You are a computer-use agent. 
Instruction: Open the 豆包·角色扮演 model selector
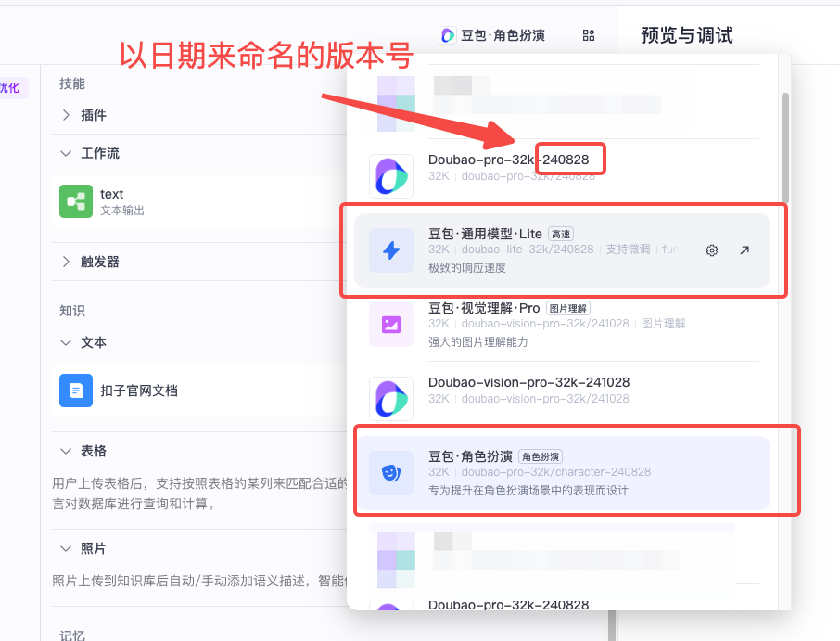coord(491,35)
